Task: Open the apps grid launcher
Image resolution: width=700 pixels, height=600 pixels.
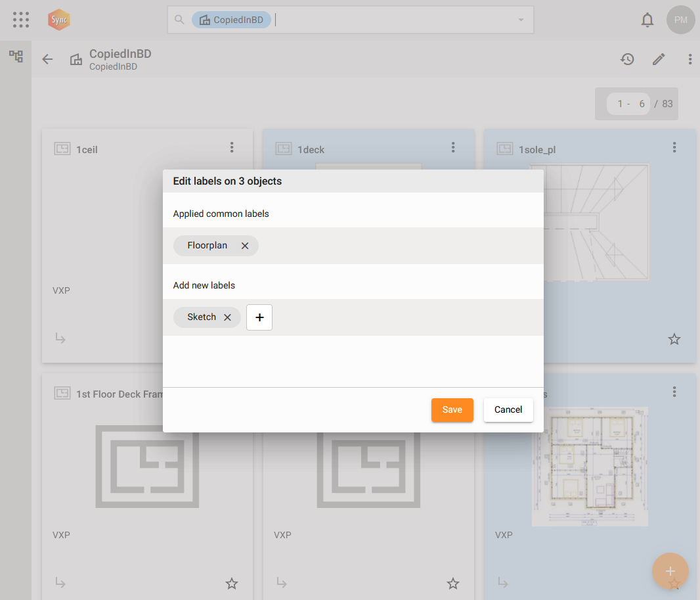Action: (21, 20)
